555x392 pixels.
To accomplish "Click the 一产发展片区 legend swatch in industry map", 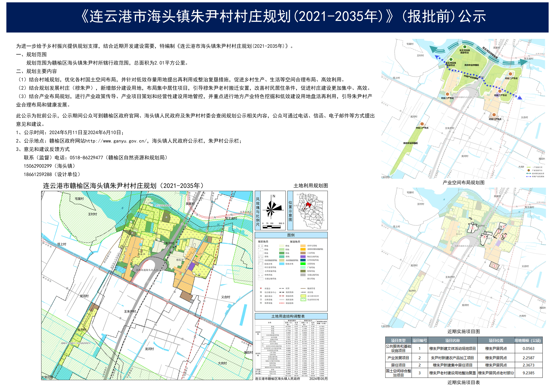I will coord(529,167).
